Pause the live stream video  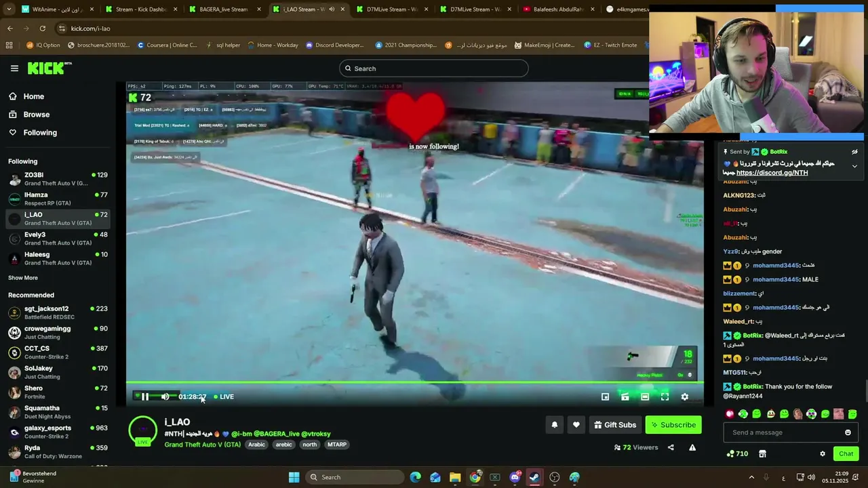pyautogui.click(x=145, y=396)
